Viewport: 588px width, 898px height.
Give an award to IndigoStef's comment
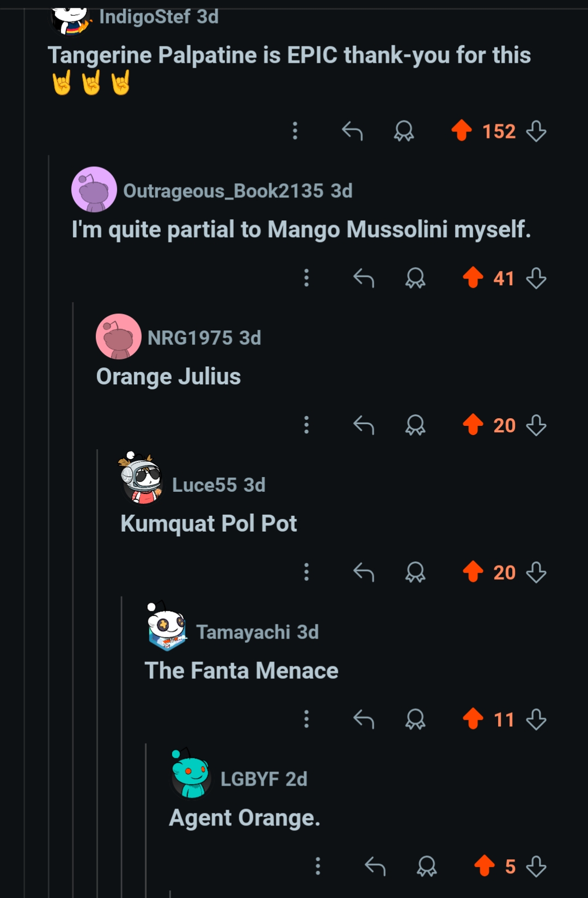[404, 131]
